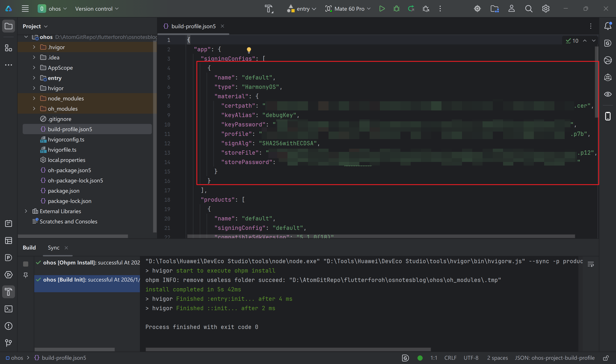Open the Previewer eye icon
This screenshot has width=616, height=364.
pos(608,94)
